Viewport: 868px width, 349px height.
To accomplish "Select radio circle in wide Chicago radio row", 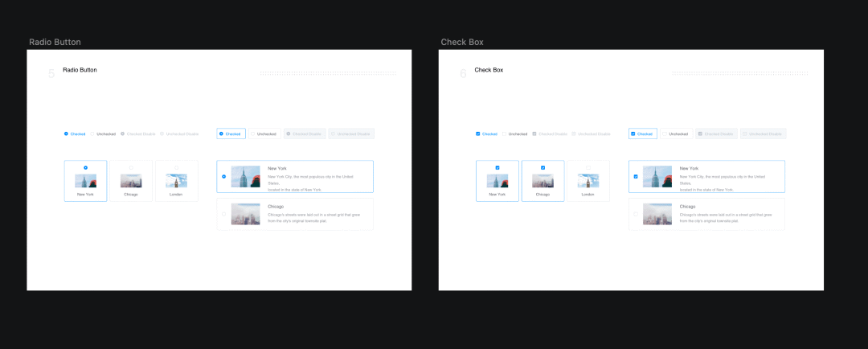I will 223,214.
